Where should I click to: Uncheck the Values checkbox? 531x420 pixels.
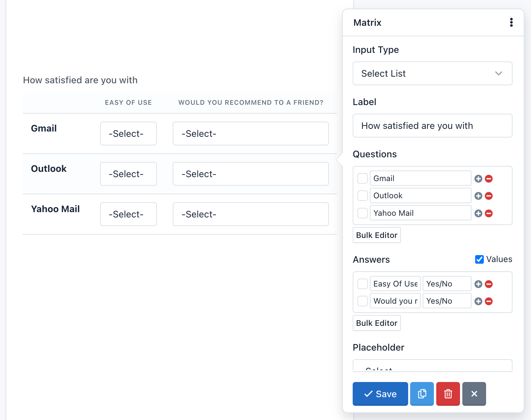(479, 259)
